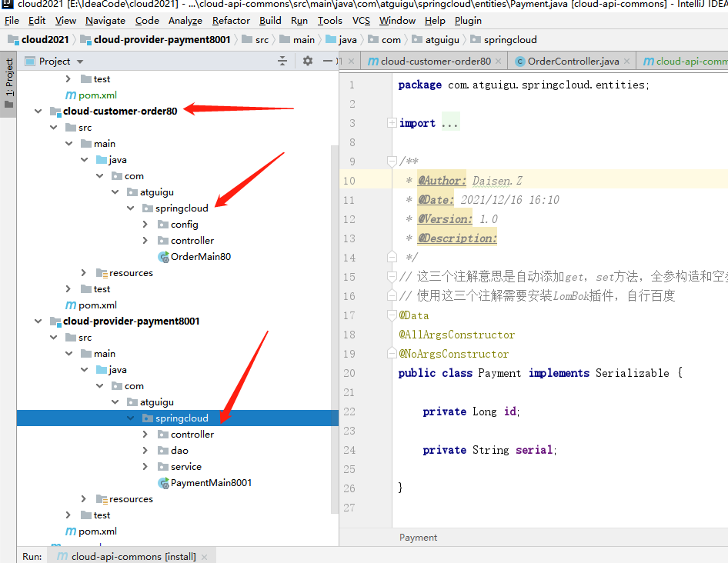Open the File menu
This screenshot has height=563, width=728.
(x=12, y=21)
